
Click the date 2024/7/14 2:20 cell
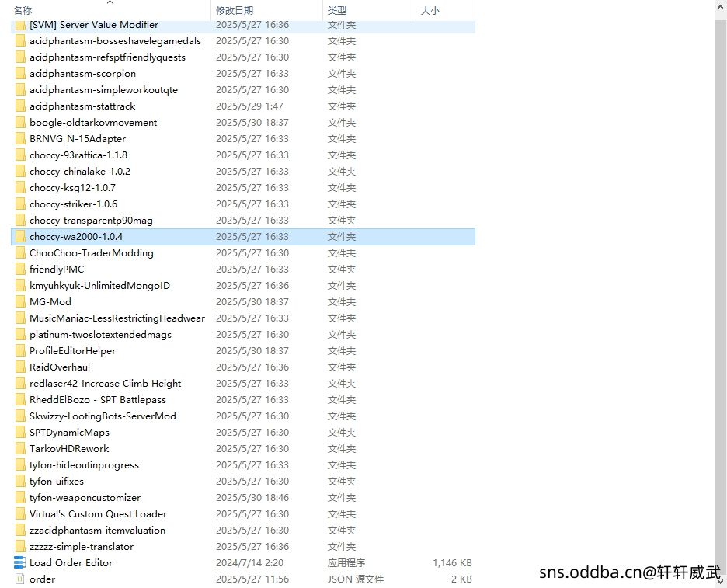click(249, 563)
